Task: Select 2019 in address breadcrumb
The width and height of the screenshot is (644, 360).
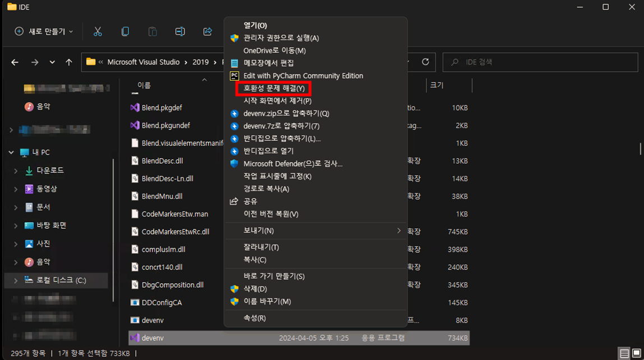Action: pyautogui.click(x=200, y=62)
